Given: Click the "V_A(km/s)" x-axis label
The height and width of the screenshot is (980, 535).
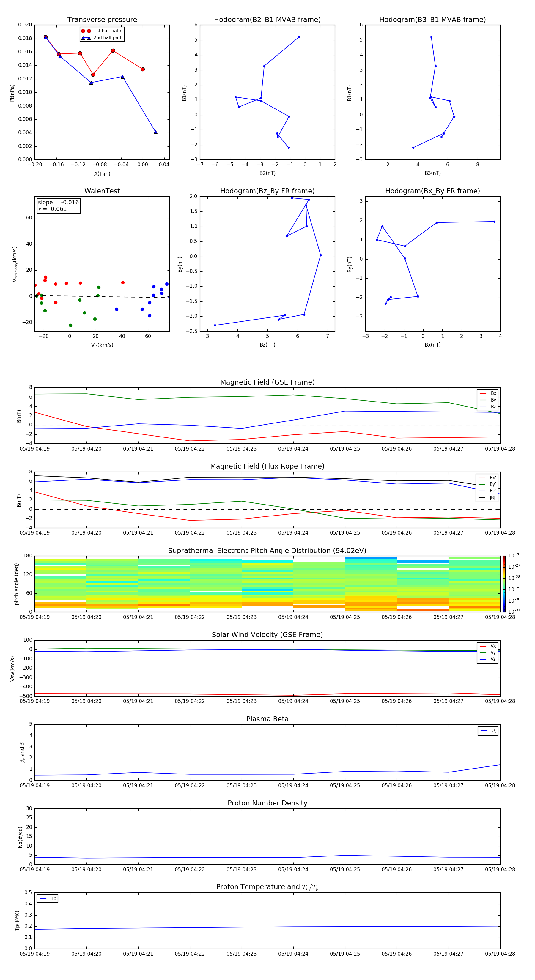Looking at the screenshot, I should (x=102, y=345).
